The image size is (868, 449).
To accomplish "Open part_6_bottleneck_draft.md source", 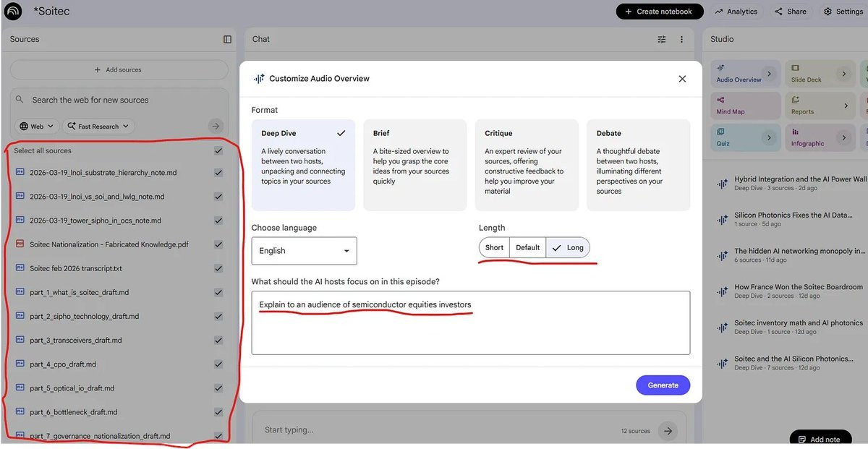I will tap(74, 412).
